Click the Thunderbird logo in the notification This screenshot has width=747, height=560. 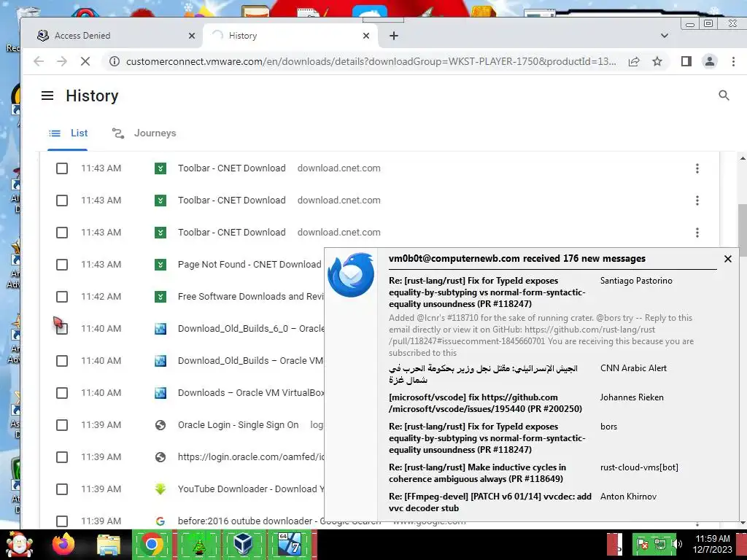tap(351, 275)
